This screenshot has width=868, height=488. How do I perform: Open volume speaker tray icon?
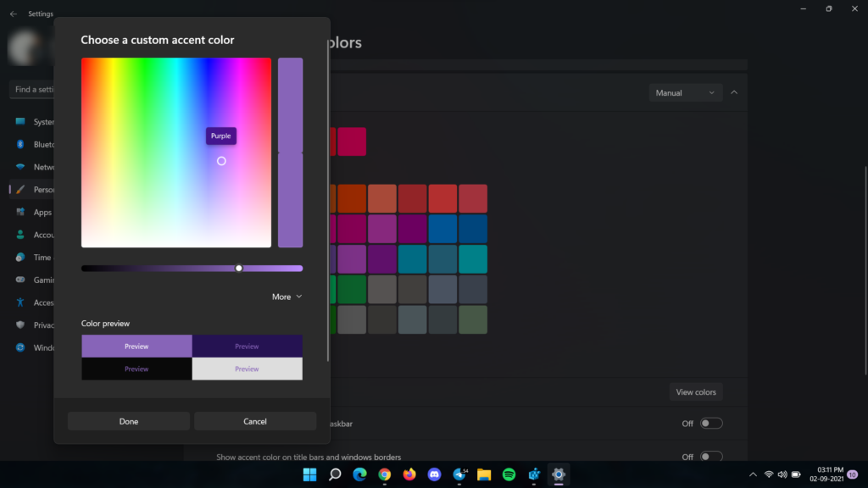coord(782,474)
